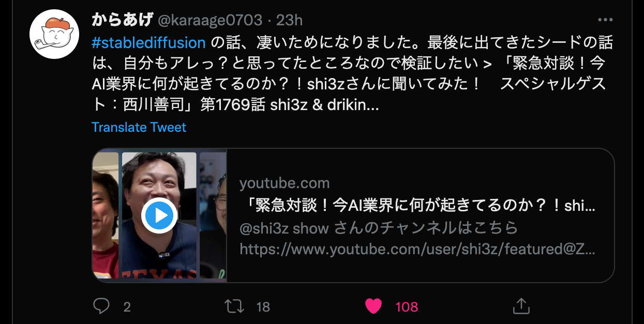Click the 2 replies count
The image size is (644, 324).
pyautogui.click(x=127, y=307)
